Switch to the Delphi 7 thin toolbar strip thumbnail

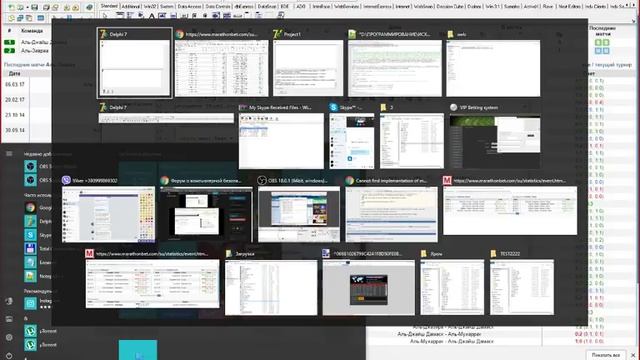[166, 118]
